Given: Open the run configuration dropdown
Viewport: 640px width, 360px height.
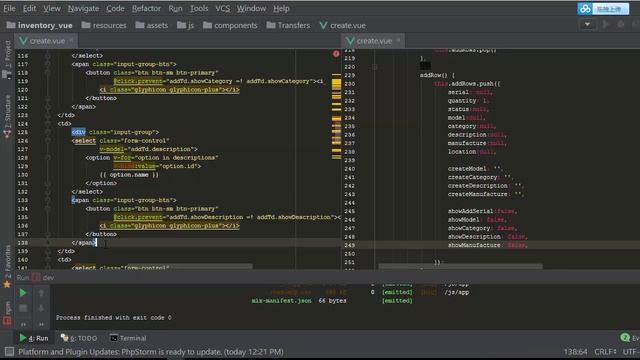Looking at the screenshot, I should [587, 24].
